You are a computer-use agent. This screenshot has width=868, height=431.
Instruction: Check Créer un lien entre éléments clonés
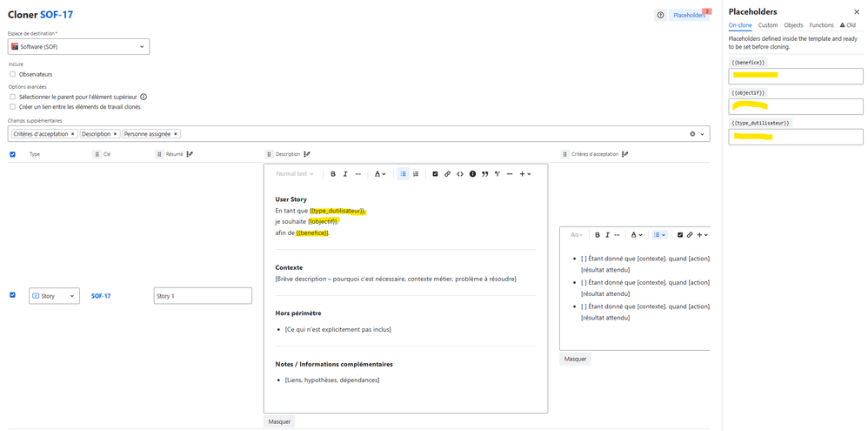click(12, 107)
